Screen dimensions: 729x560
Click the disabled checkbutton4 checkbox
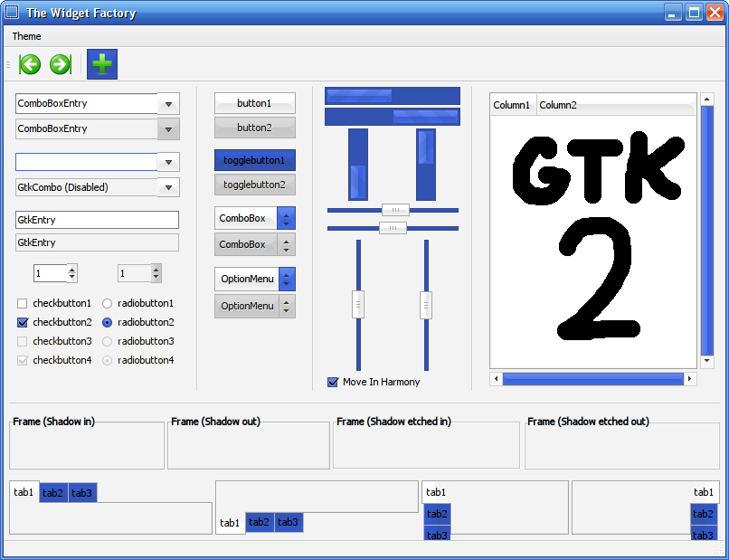tap(22, 360)
